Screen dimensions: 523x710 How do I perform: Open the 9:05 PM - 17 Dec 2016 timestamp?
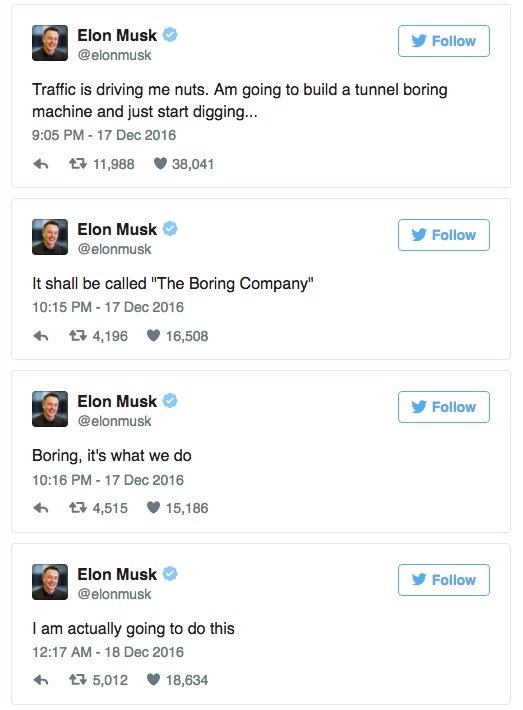pos(104,135)
